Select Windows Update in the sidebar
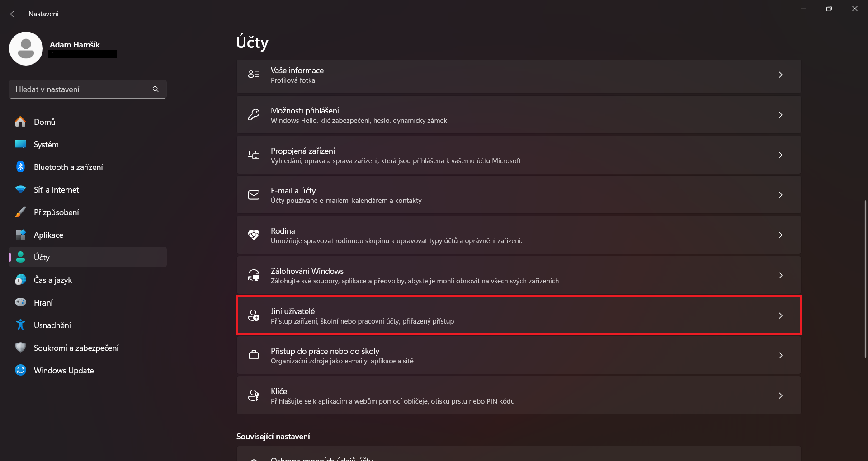The width and height of the screenshot is (868, 461). [63, 370]
